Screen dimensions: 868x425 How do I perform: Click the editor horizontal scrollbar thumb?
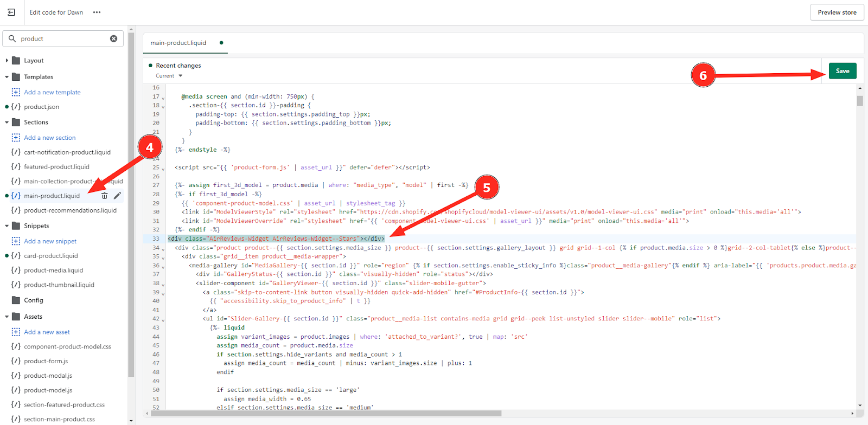coord(326,413)
